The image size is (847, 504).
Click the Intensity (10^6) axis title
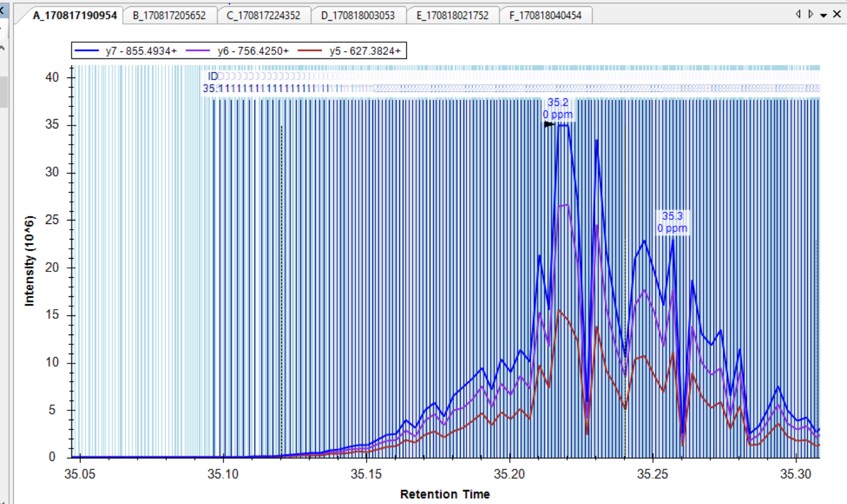point(30,260)
